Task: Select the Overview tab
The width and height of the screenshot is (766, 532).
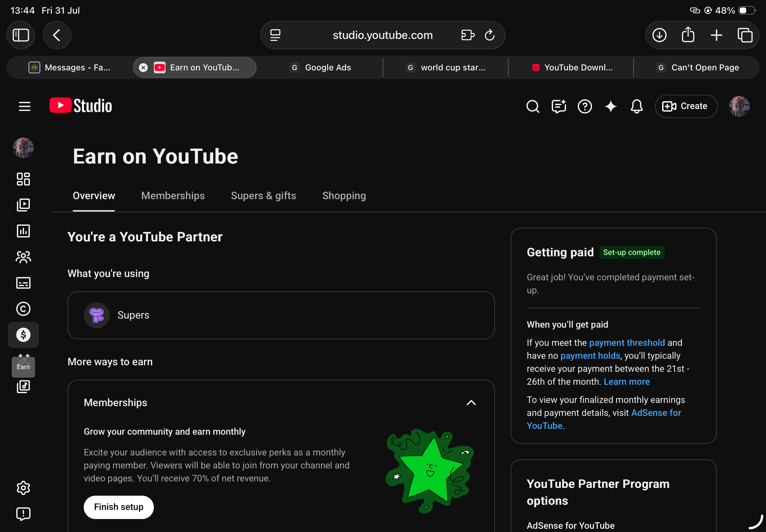Action: [x=94, y=196]
